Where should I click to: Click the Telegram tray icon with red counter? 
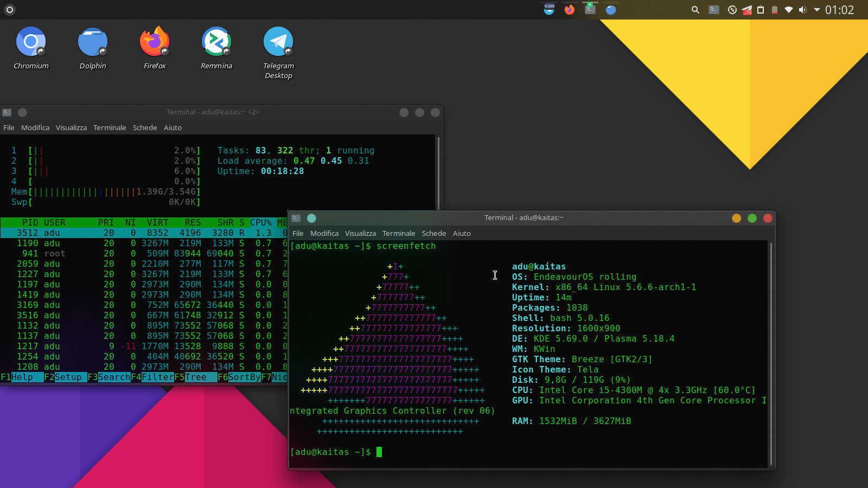(x=747, y=10)
